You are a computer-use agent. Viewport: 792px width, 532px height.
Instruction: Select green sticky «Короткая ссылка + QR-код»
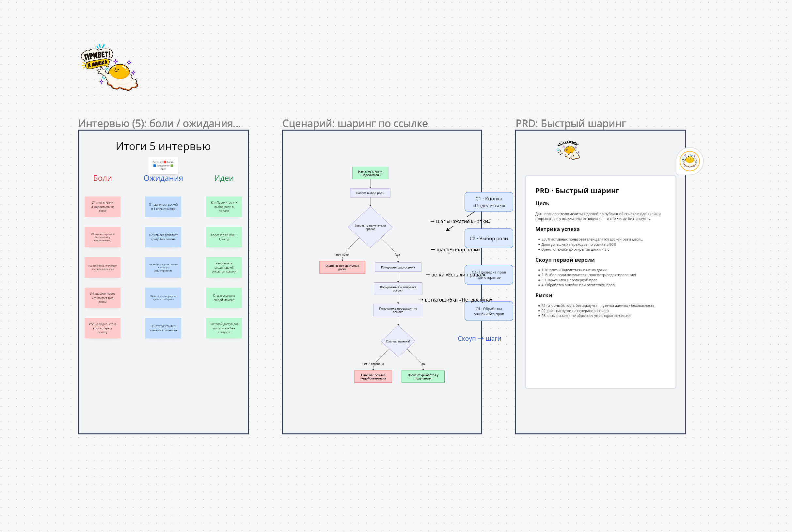tap(224, 237)
